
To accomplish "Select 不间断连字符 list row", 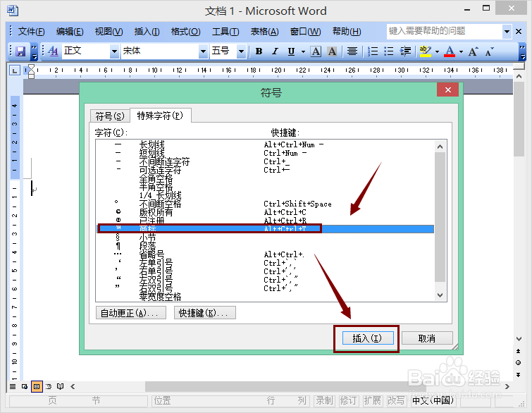I will tap(265, 161).
